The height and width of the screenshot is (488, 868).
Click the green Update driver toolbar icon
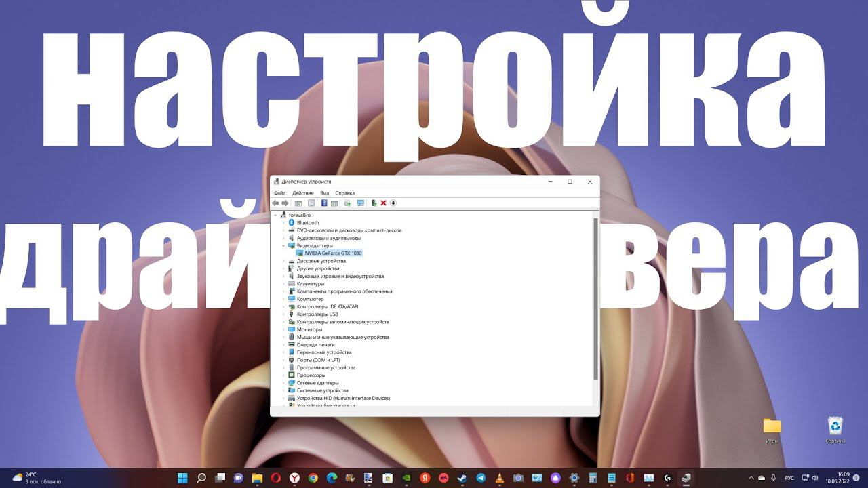[x=374, y=203]
